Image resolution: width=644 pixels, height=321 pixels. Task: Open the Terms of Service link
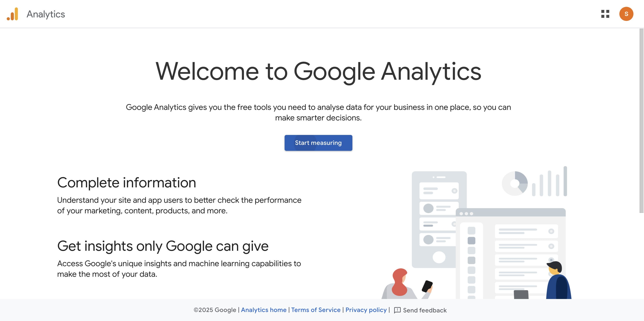pyautogui.click(x=316, y=310)
